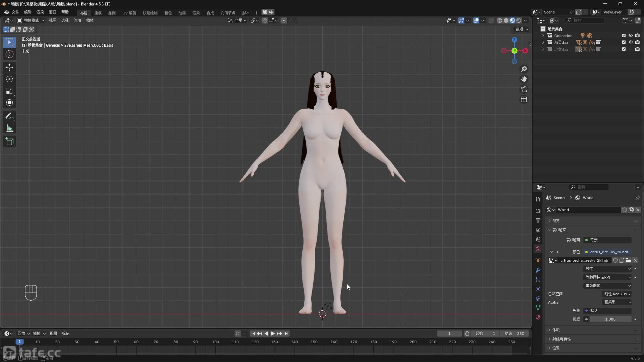644x362 pixels.
Task: Expand the 体积 panel section
Action: click(556, 330)
